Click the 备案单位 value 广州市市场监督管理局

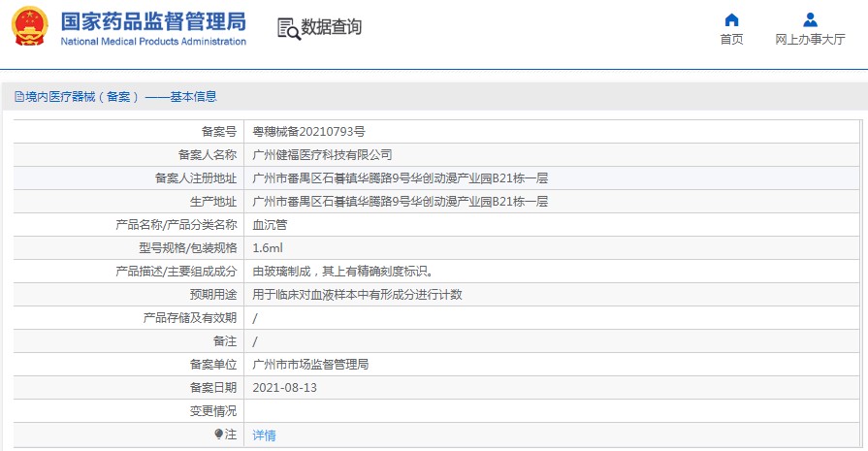pyautogui.click(x=310, y=364)
